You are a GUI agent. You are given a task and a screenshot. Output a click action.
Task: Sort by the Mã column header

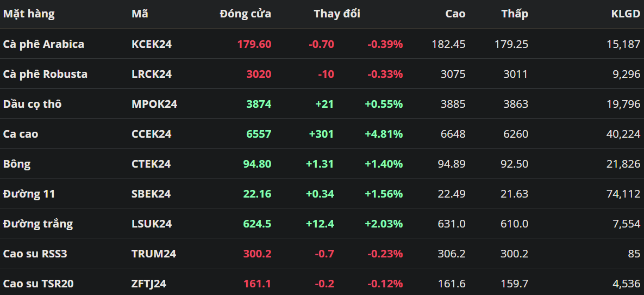point(140,14)
